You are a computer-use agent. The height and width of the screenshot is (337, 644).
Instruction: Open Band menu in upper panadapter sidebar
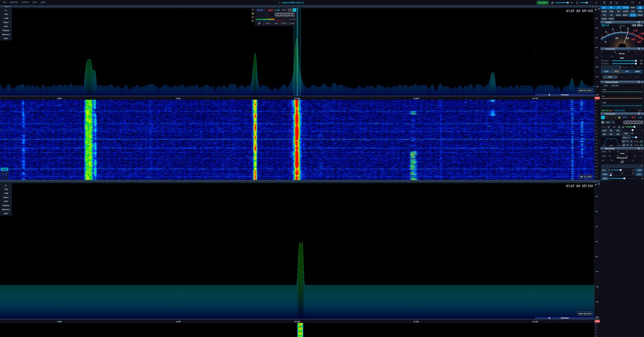click(x=6, y=22)
